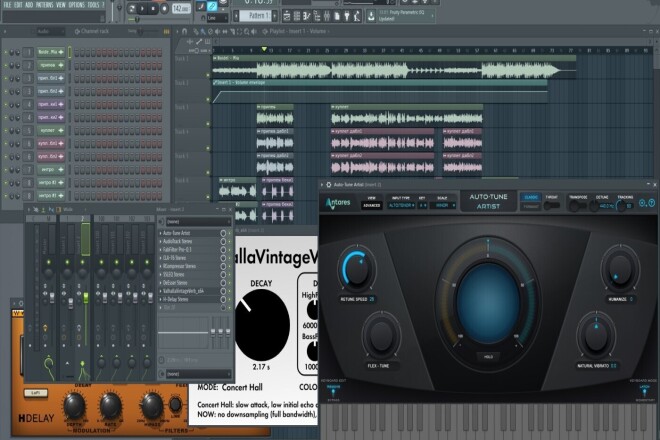
Task: Select the 'интро' channel button
Action: (x=51, y=170)
